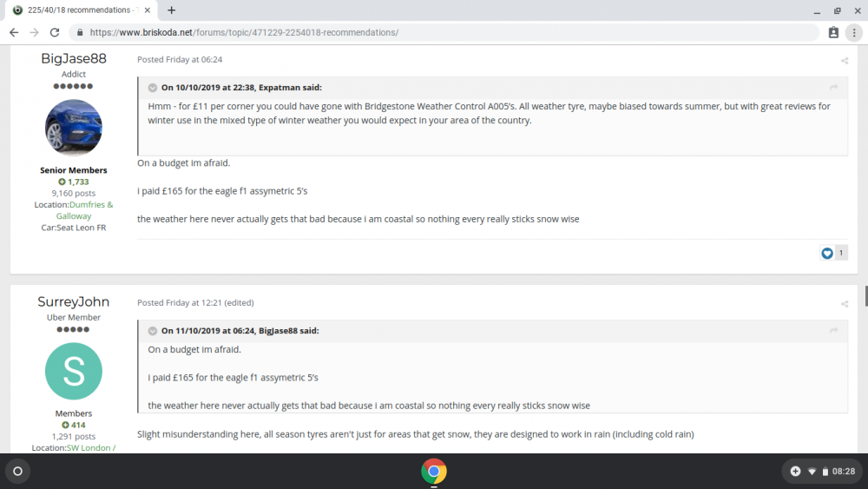The image size is (868, 489).
Task: Open a new browser tab
Action: [x=172, y=10]
